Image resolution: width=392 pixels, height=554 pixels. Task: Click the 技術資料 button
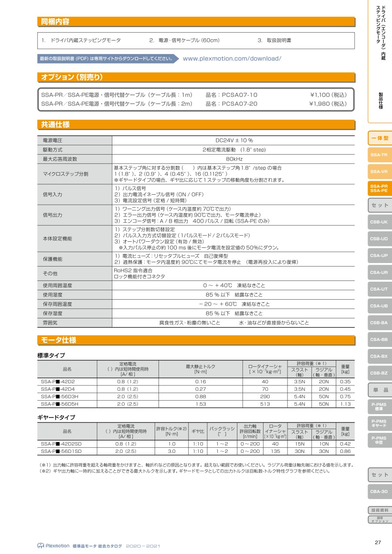[380, 510]
